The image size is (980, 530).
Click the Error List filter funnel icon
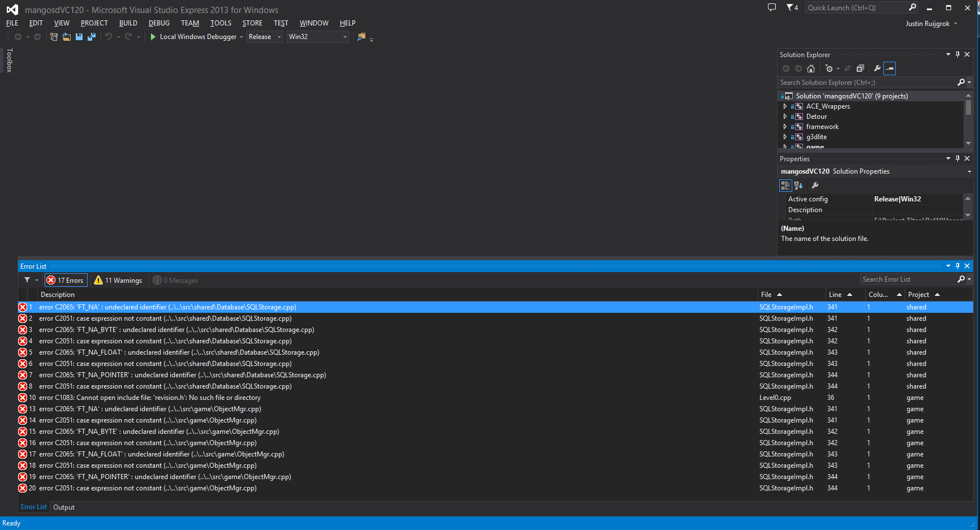(x=27, y=280)
